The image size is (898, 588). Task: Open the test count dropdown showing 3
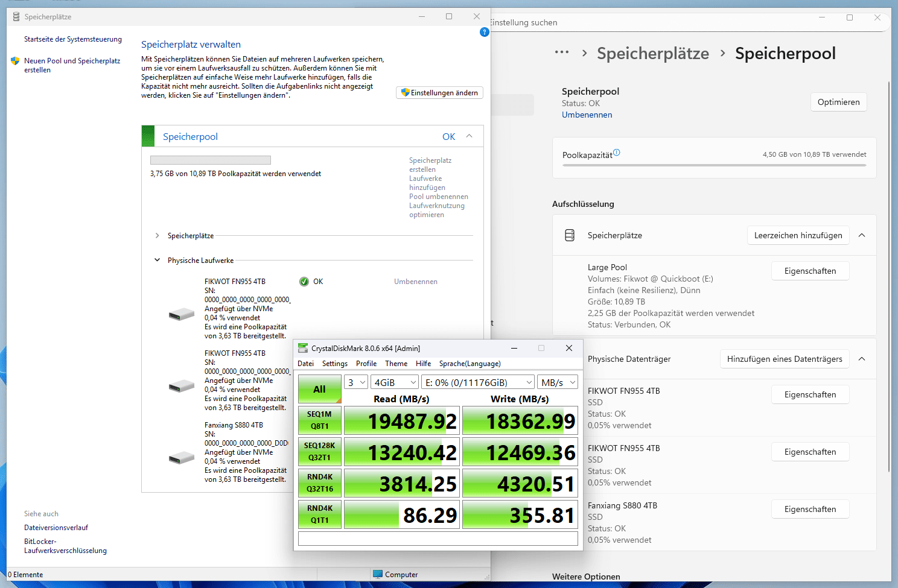(356, 382)
